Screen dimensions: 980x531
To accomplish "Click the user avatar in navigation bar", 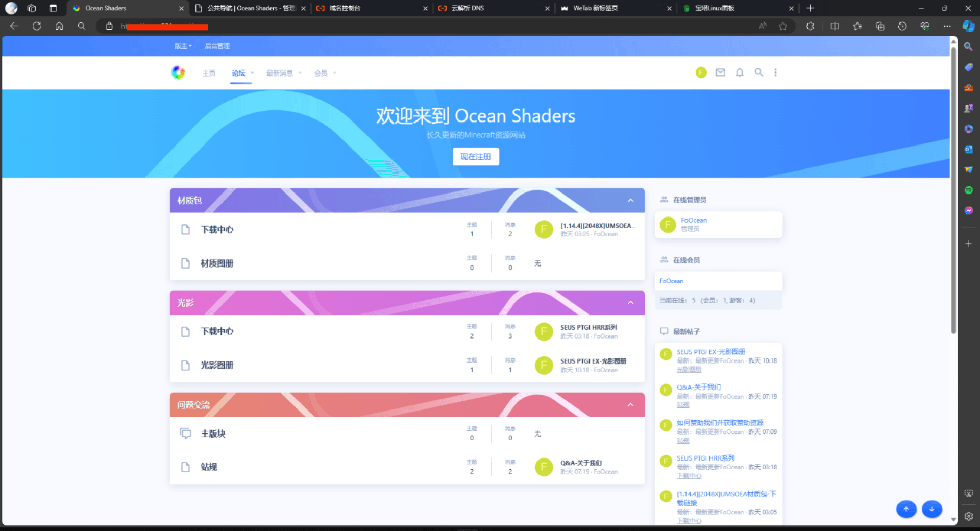I will coord(701,73).
